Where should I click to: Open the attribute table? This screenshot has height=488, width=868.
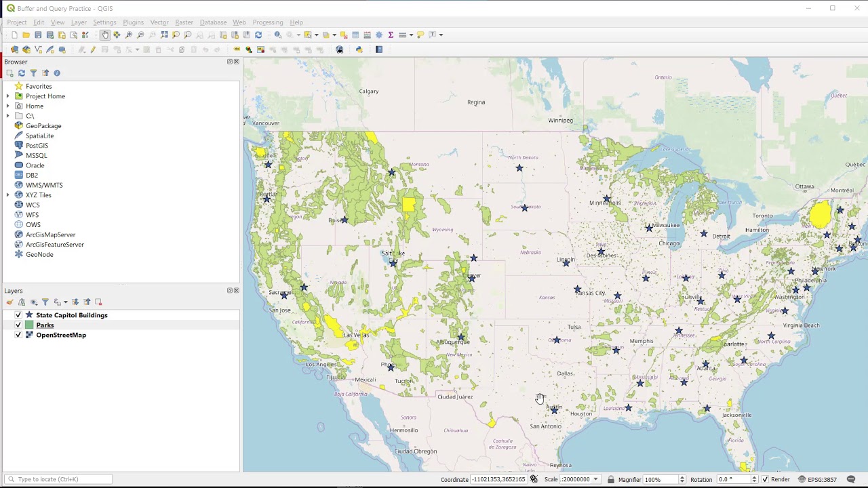point(355,35)
